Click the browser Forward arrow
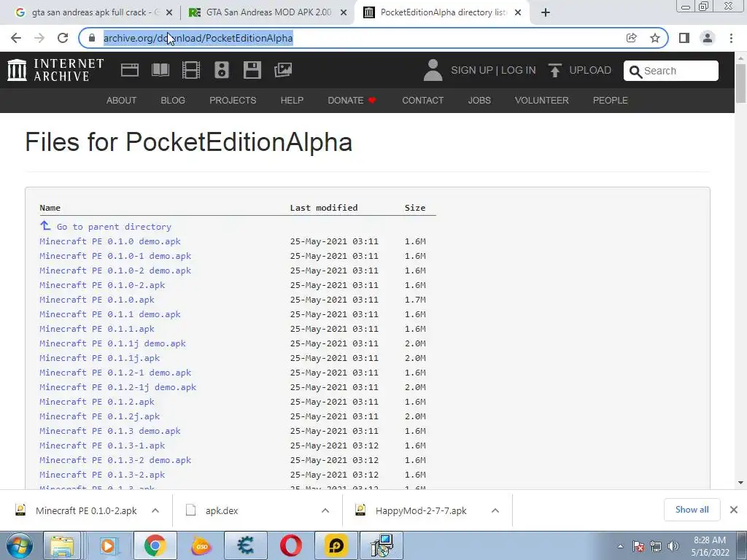This screenshot has height=560, width=747. 39,38
